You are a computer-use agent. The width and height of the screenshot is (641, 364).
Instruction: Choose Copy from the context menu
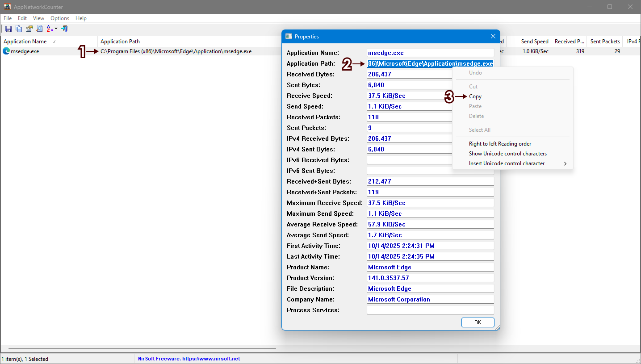pyautogui.click(x=475, y=96)
